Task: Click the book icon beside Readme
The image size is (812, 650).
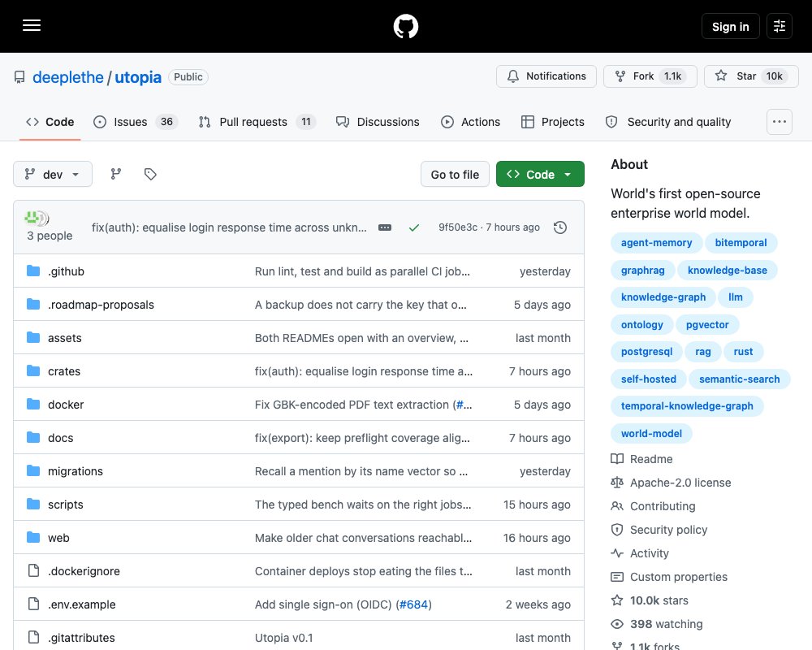Action: (x=617, y=459)
